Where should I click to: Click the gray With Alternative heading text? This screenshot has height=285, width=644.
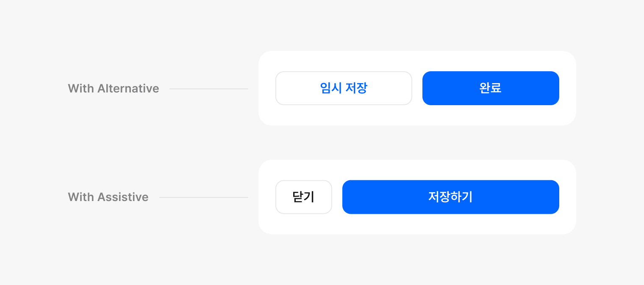point(114,89)
